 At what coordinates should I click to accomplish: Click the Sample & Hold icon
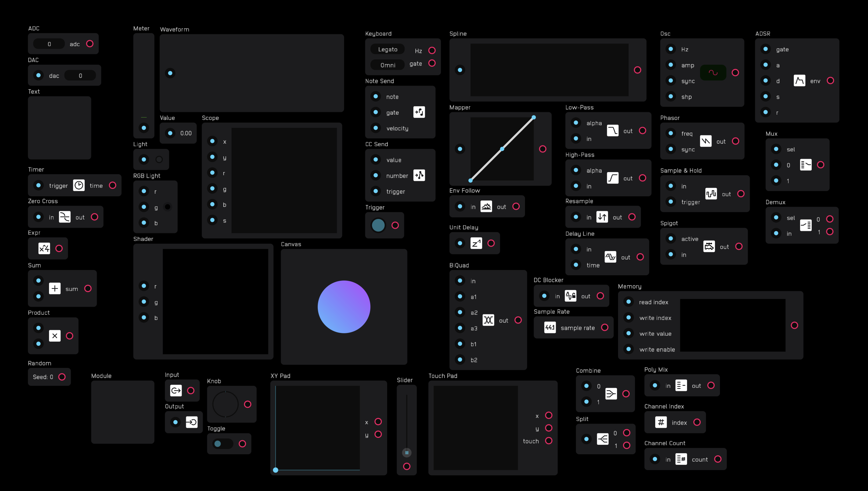(x=711, y=193)
